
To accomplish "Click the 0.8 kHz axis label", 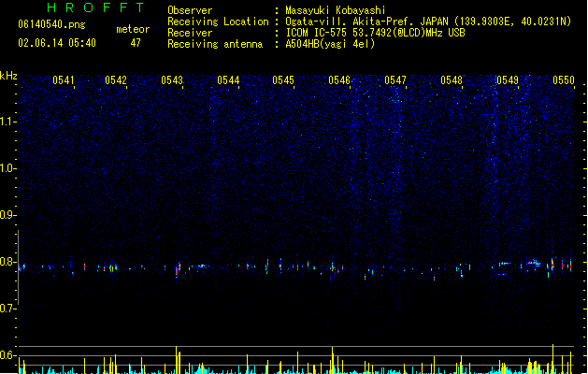I will (7, 262).
